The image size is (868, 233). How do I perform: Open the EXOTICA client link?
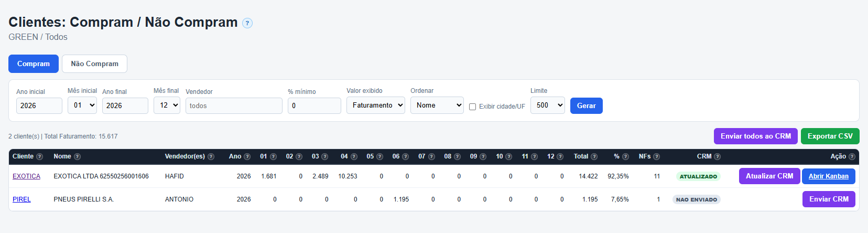pos(26,176)
